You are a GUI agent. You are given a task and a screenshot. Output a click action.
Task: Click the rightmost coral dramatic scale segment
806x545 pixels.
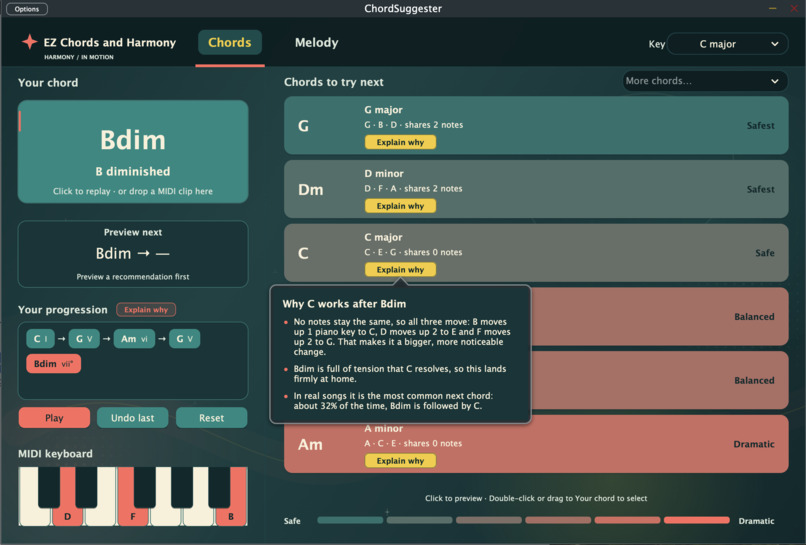697,520
